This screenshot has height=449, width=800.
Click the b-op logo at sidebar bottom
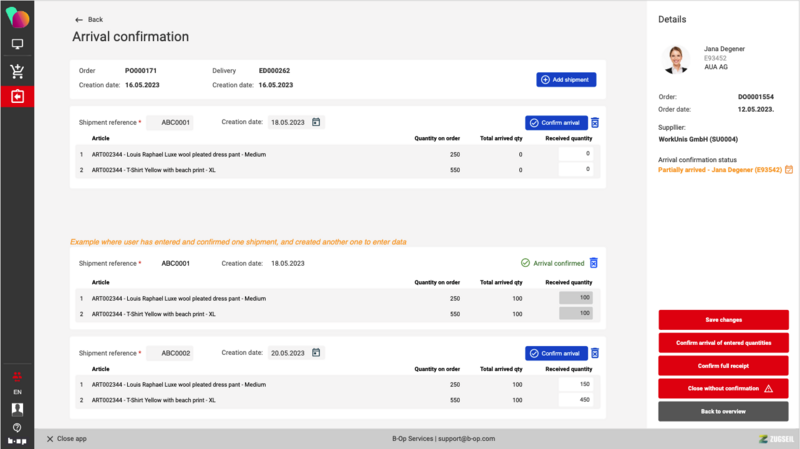point(17,441)
